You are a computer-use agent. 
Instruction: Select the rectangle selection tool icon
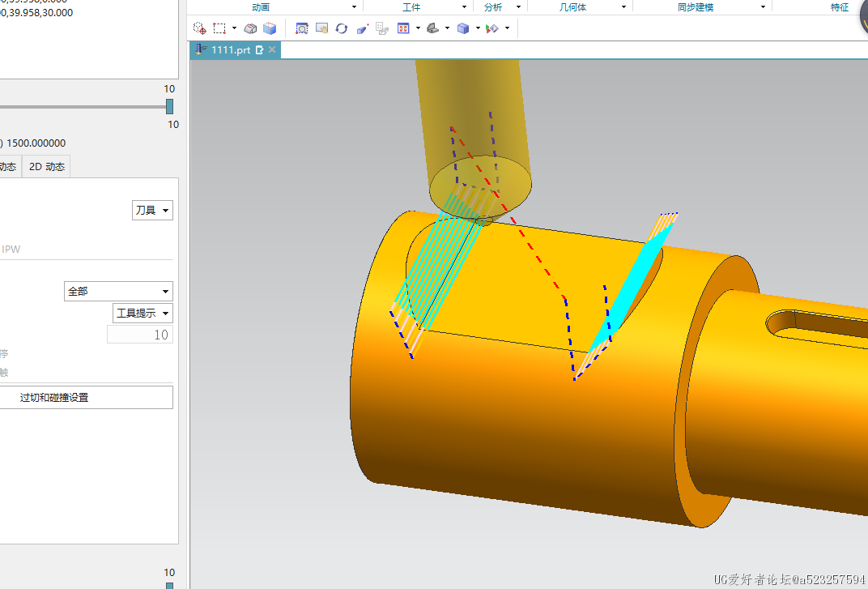click(x=219, y=28)
